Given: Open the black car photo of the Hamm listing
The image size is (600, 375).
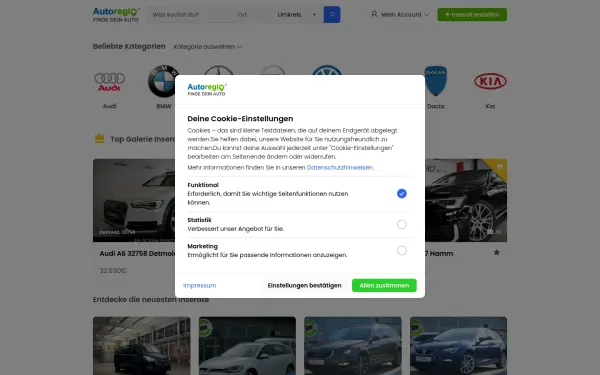Looking at the screenshot, I should pos(466,200).
